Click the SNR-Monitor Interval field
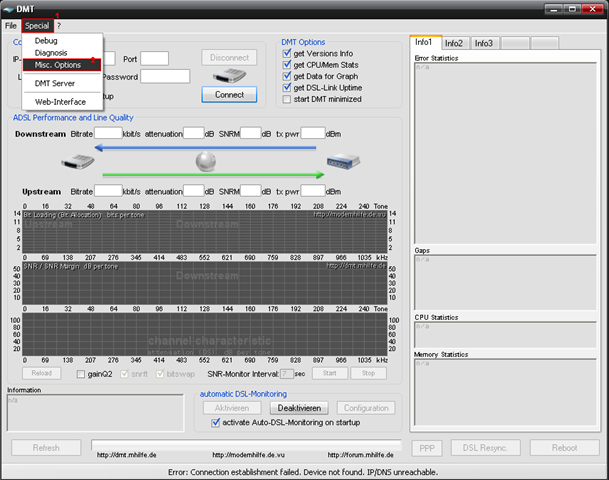Image resolution: width=609 pixels, height=480 pixels. 287,374
